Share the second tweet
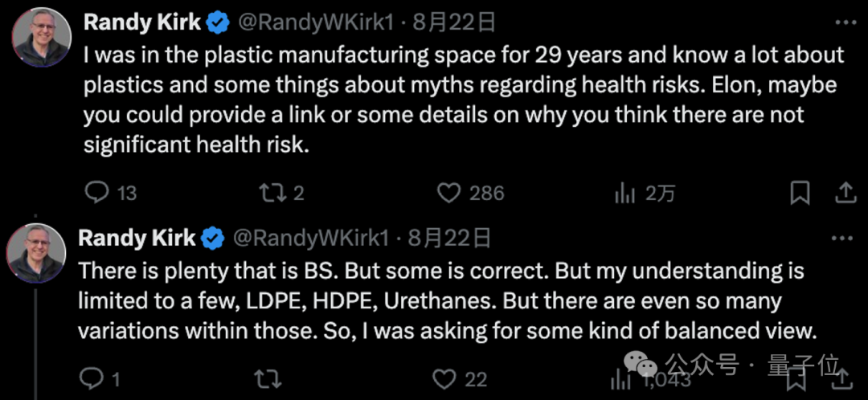 843,380
